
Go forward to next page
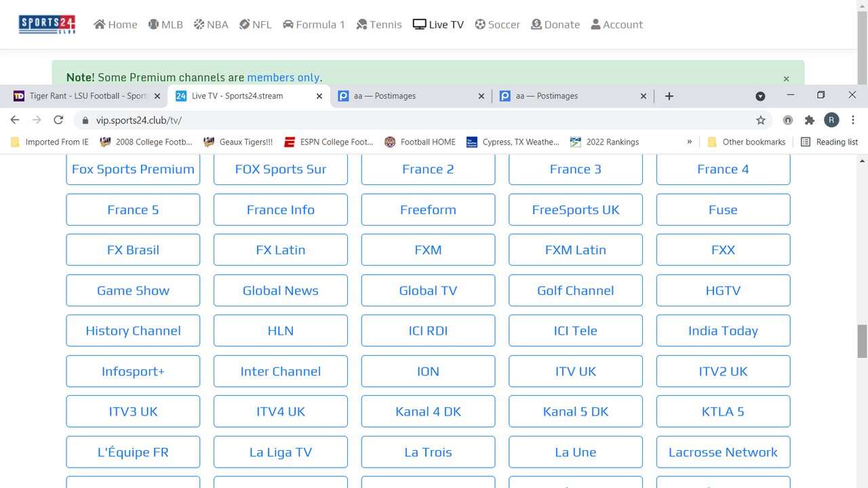pyautogui.click(x=37, y=120)
